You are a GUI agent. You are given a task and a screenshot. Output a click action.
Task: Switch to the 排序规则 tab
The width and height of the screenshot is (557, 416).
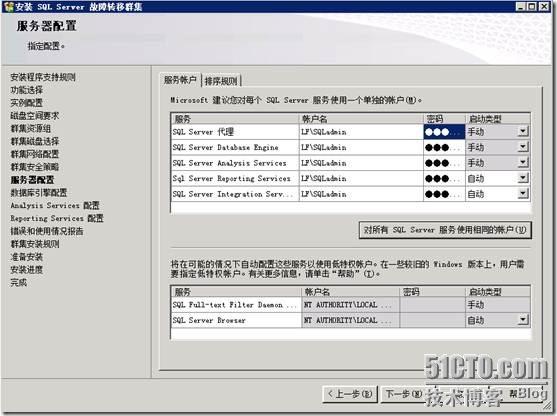click(x=221, y=81)
